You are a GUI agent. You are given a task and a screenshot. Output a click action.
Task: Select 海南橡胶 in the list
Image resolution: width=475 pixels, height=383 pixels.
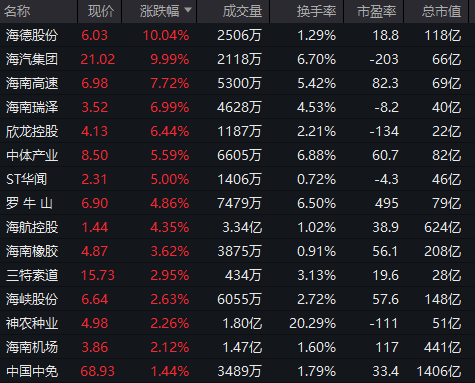pos(32,251)
